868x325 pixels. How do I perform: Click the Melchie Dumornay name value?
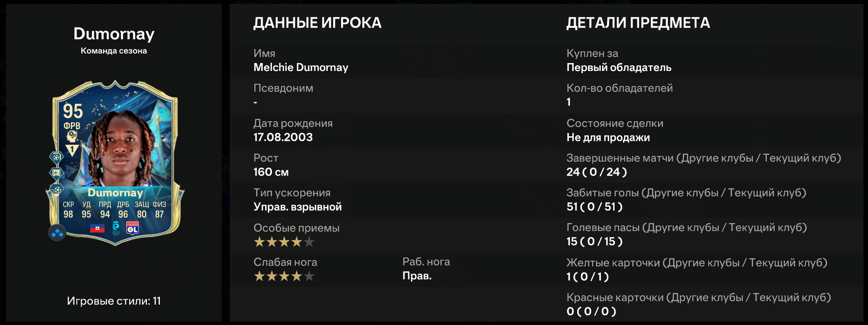point(301,68)
